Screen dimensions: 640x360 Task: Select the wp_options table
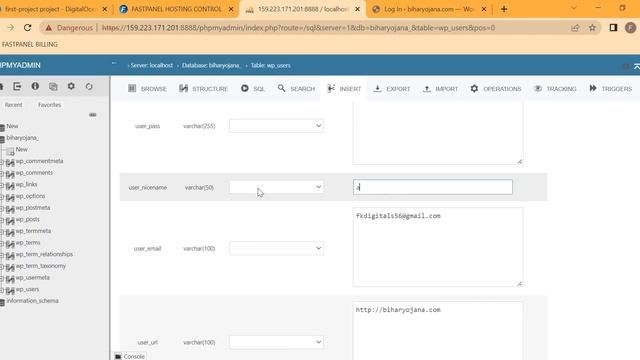tap(30, 196)
